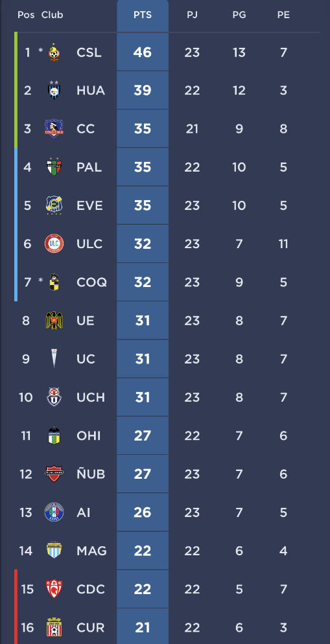
Task: Click the Audax Italiano (AI) crest
Action: point(54,512)
